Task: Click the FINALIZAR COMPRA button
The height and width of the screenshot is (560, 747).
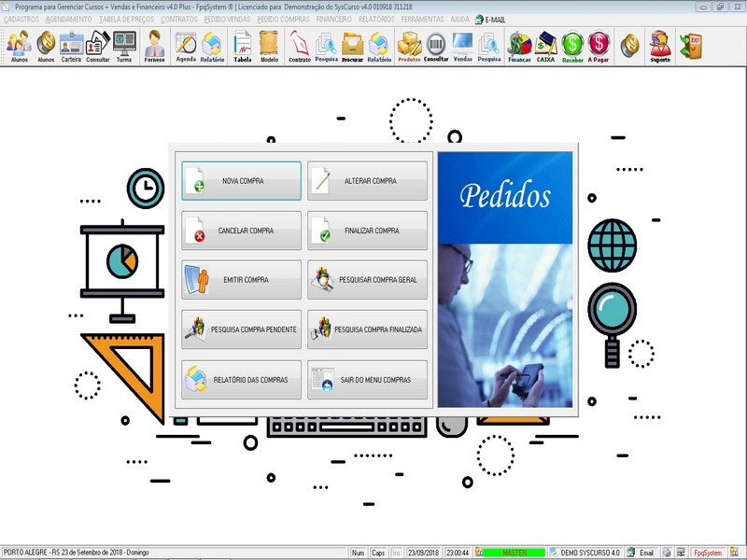Action: pyautogui.click(x=367, y=231)
